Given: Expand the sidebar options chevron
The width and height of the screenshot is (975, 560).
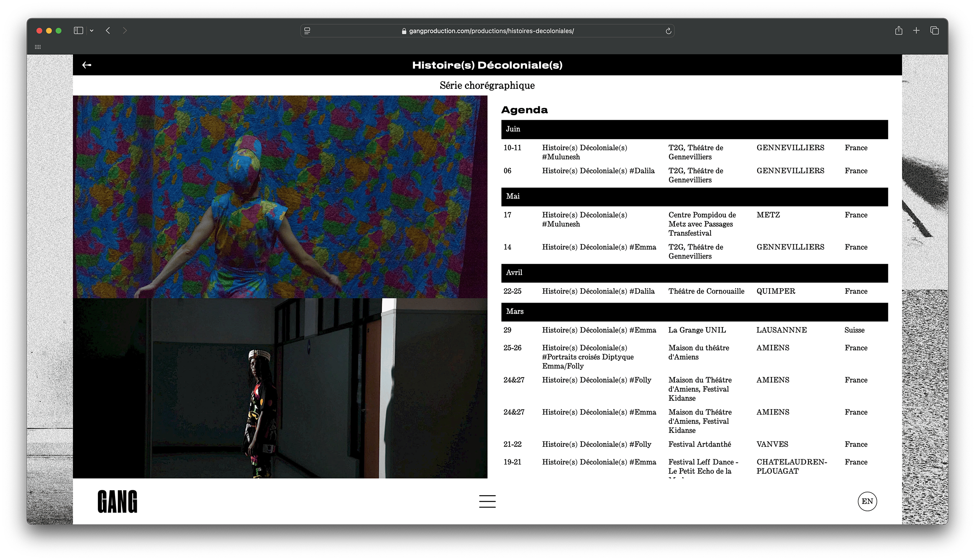Looking at the screenshot, I should click(92, 30).
